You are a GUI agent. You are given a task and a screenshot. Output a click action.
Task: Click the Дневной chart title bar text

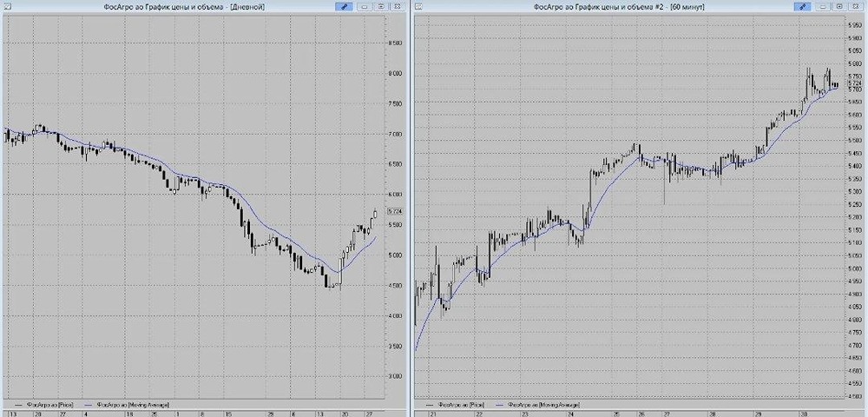pos(184,7)
